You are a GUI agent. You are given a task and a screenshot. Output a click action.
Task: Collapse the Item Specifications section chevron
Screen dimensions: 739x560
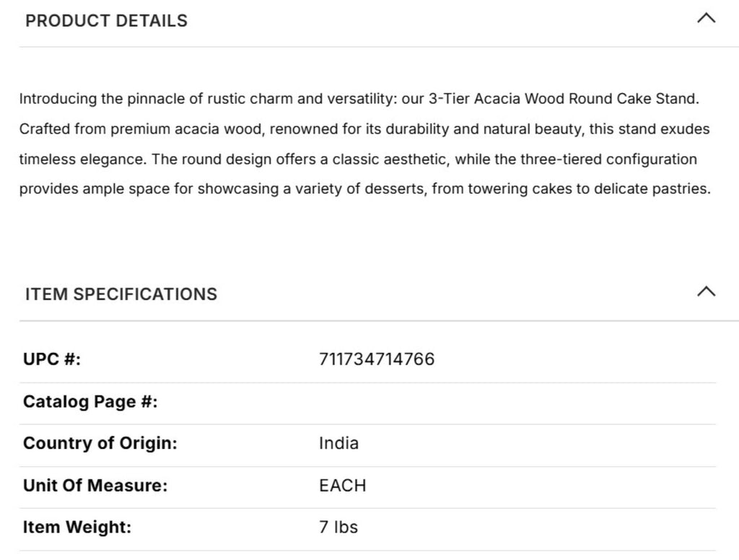click(706, 292)
